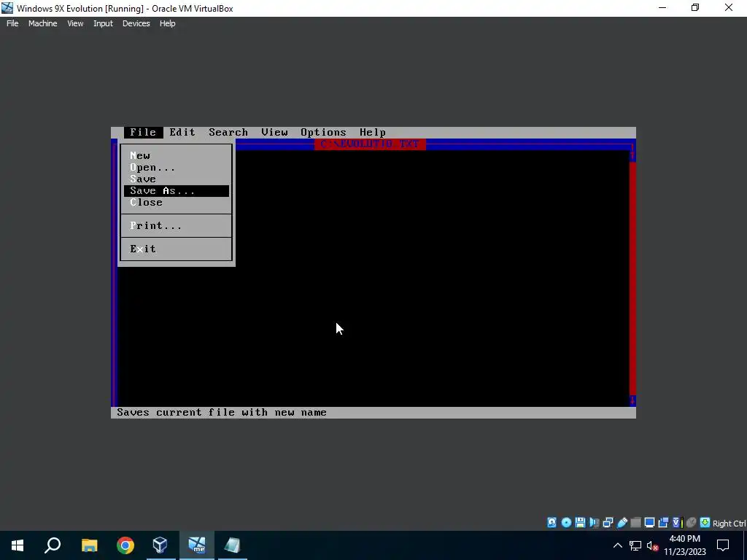The width and height of the screenshot is (747, 560).
Task: Select highlighted Save As... entry
Action: coord(177,190)
